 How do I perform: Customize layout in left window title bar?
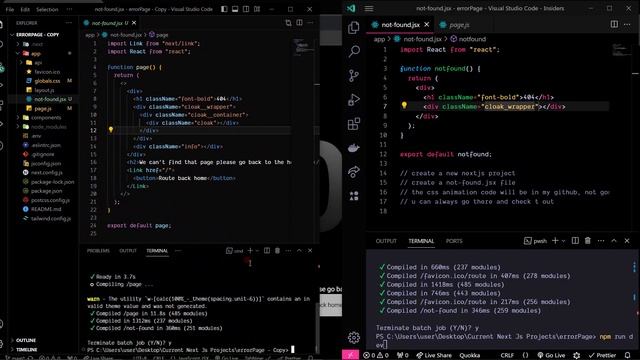[257, 9]
